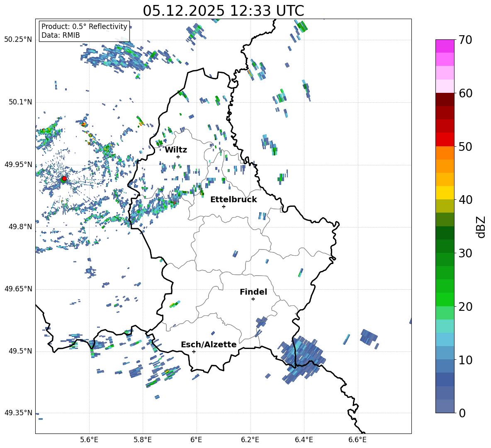This screenshot has height=448, width=491.
Task: Click the 20 colorbar tick label
Action: pos(465,306)
